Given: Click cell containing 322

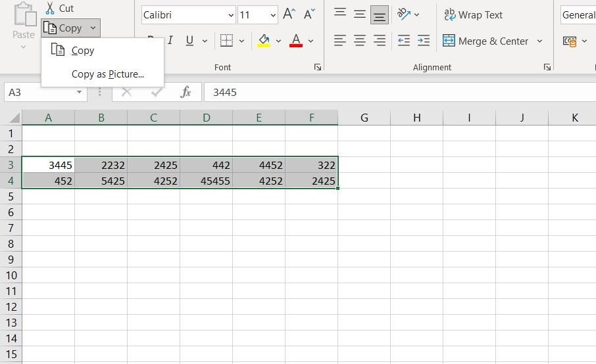Looking at the screenshot, I should [x=311, y=165].
